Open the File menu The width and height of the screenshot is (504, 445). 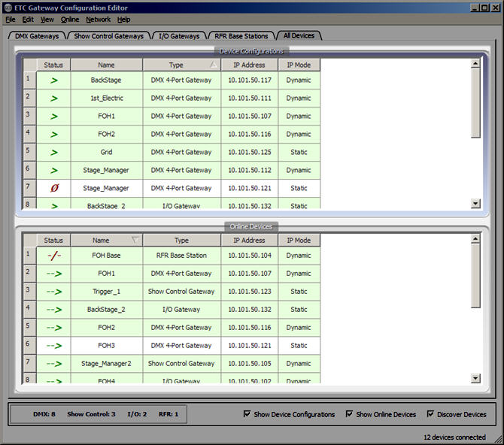point(11,20)
